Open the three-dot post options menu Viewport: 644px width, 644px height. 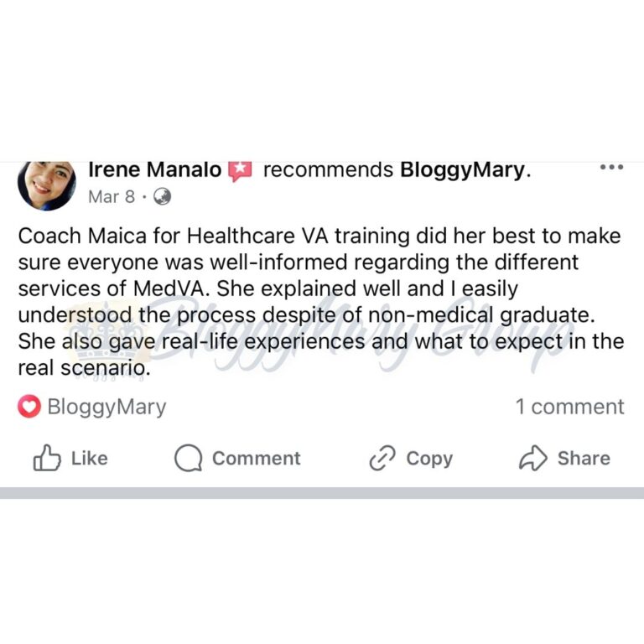(611, 168)
